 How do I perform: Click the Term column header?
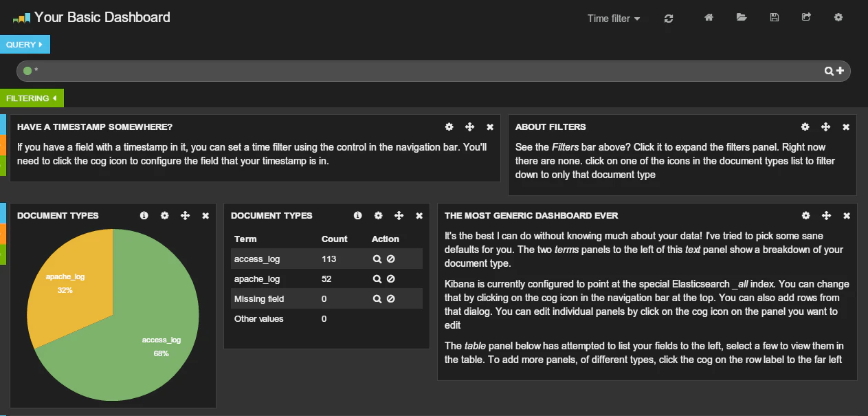point(245,239)
